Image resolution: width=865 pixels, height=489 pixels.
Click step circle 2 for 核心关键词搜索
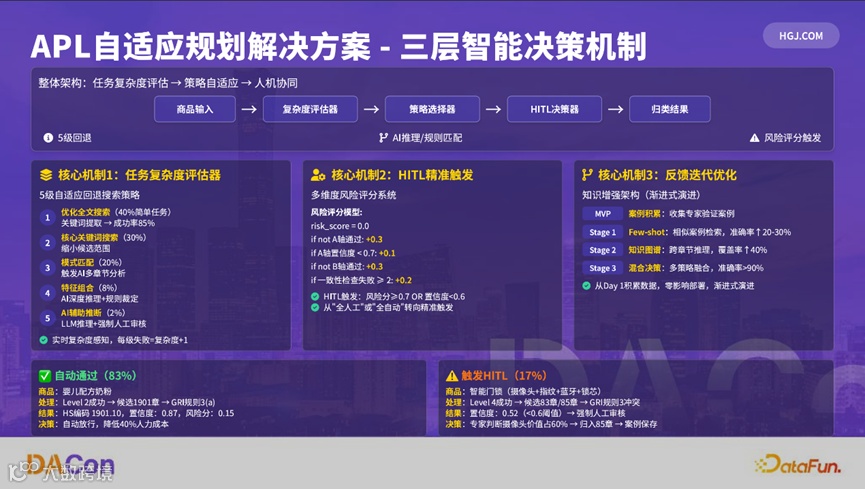[x=47, y=243]
